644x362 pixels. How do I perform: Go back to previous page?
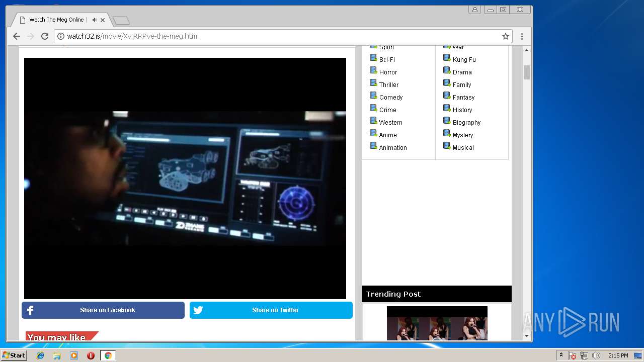17,36
